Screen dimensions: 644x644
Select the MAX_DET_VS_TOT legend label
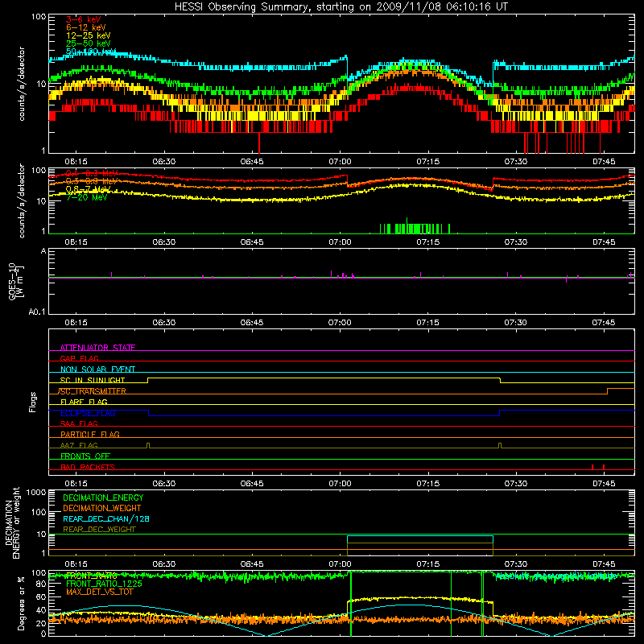point(99,592)
